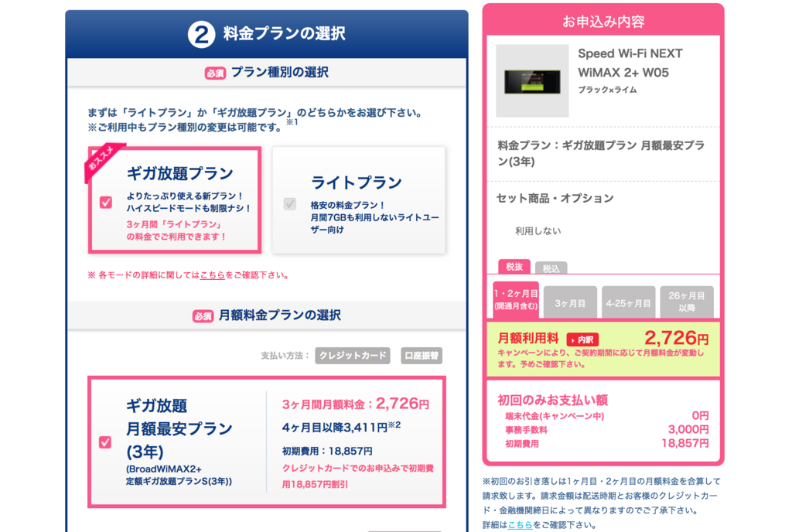Click the 初期費用：18,857円 text in plan card
The width and height of the screenshot is (792, 532).
327,451
